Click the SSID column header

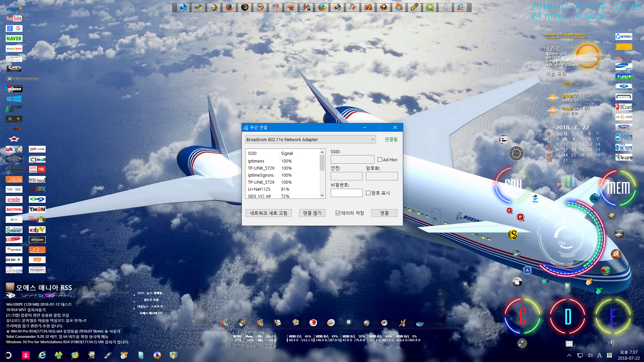coord(262,153)
